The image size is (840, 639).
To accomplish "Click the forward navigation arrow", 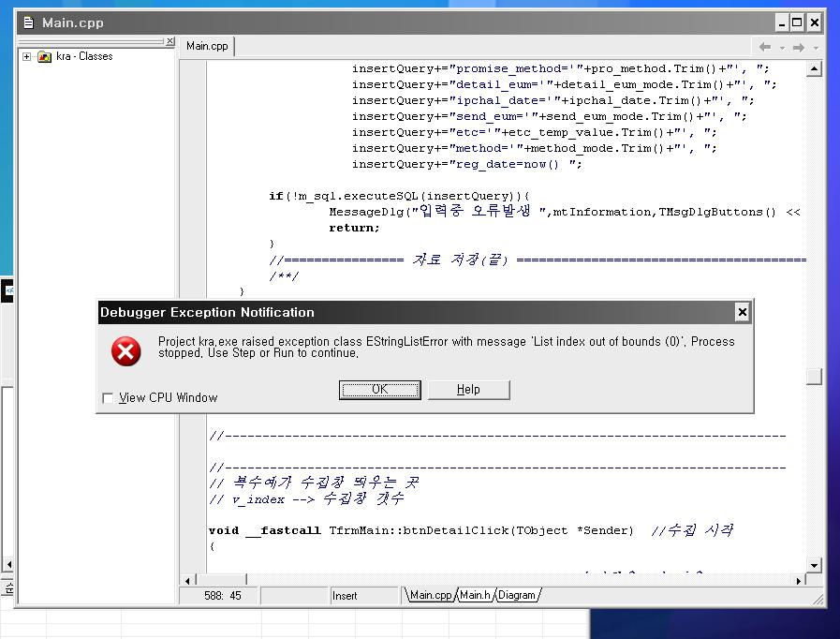I will point(798,47).
